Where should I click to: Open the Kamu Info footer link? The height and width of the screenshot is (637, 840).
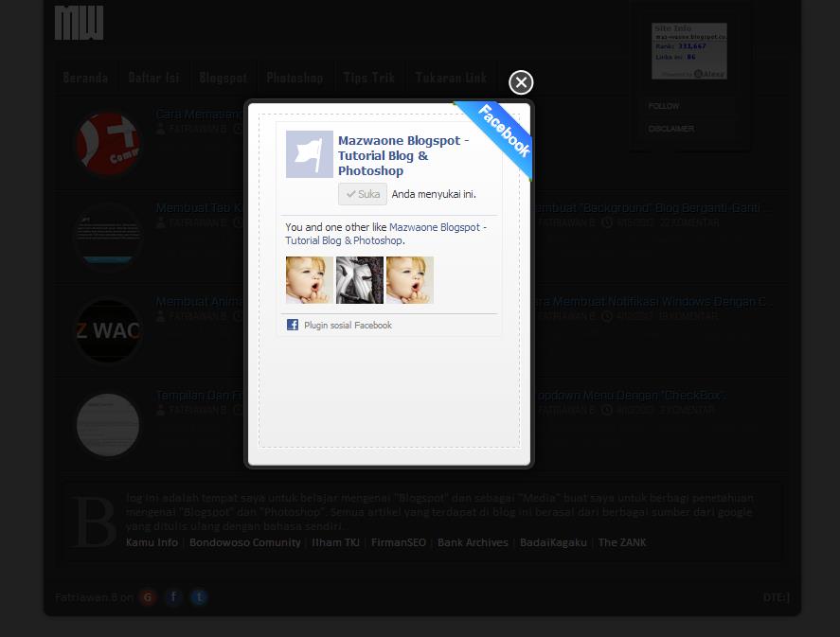click(152, 542)
